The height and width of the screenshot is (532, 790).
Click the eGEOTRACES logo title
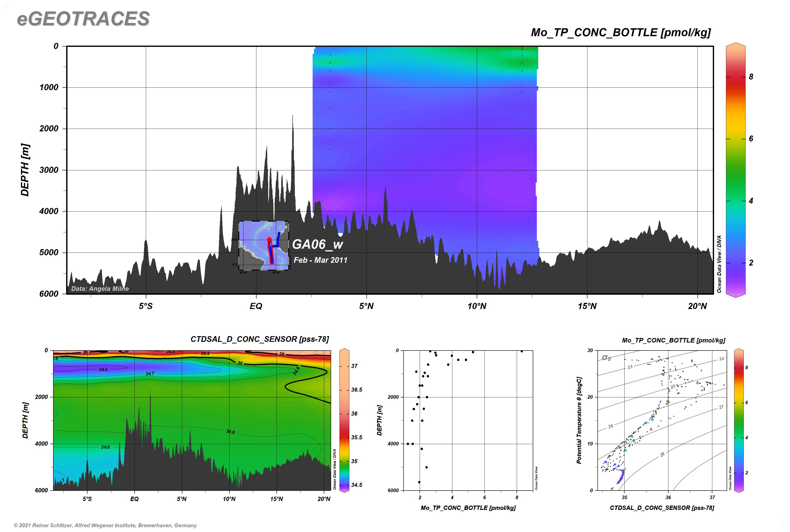pyautogui.click(x=83, y=19)
